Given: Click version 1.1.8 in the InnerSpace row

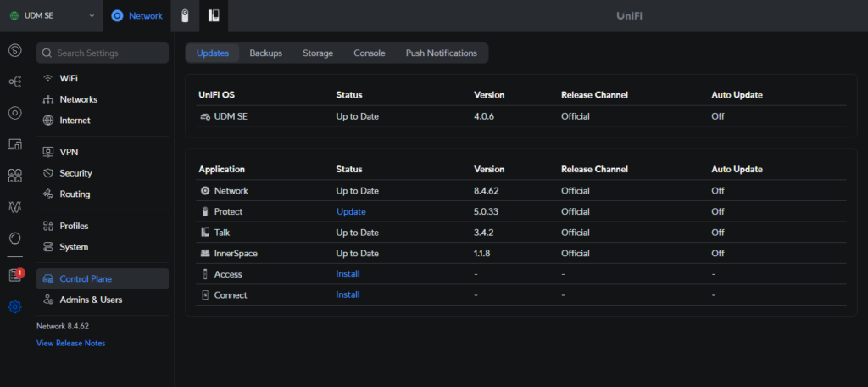Looking at the screenshot, I should [x=482, y=254].
